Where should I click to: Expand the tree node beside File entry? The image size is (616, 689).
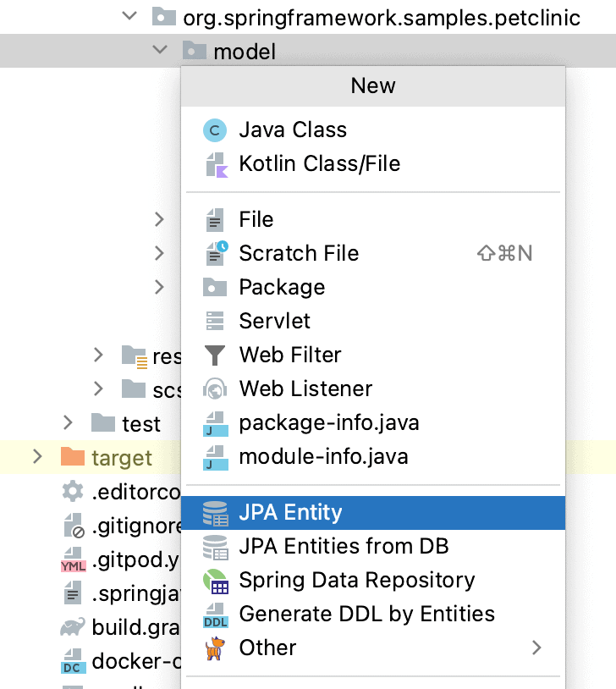pyautogui.click(x=159, y=219)
